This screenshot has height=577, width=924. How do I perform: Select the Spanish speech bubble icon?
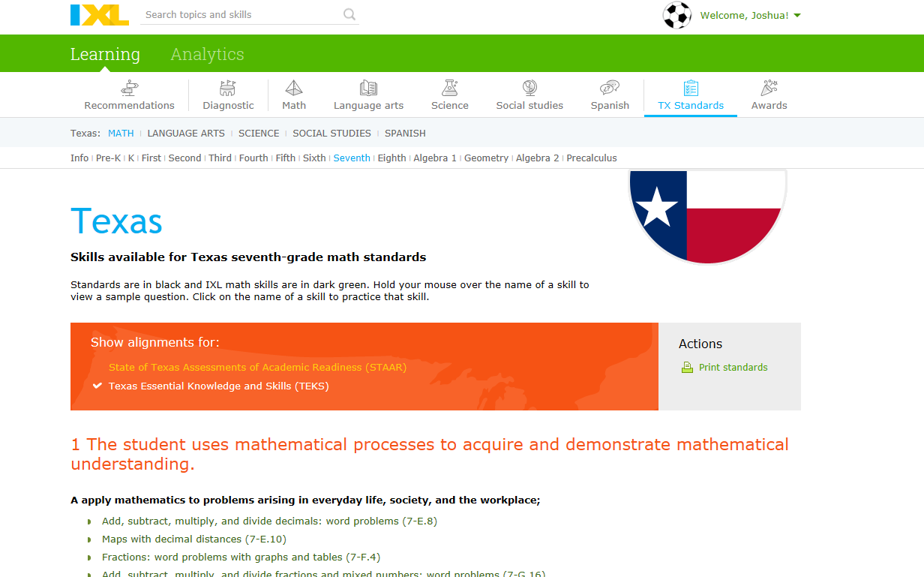coord(609,87)
